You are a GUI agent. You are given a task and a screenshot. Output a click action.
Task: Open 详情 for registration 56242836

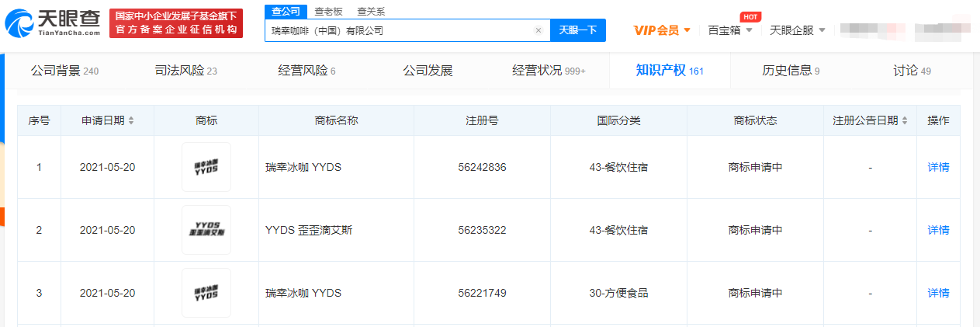point(938,167)
